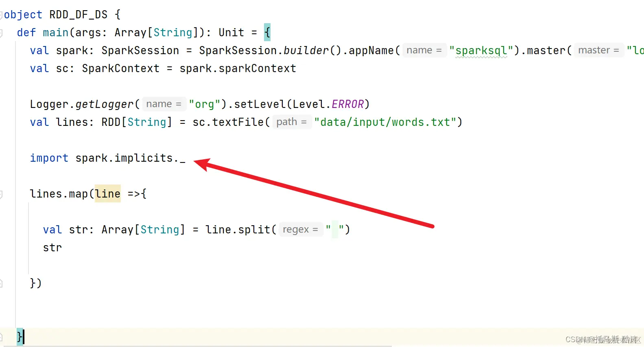Click the 'master =' parameter hint
This screenshot has width=644, height=347.
tap(598, 50)
